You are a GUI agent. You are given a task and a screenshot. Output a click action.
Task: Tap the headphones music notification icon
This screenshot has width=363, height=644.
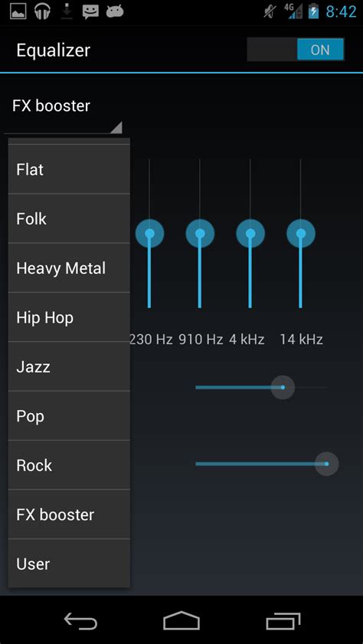point(42,11)
